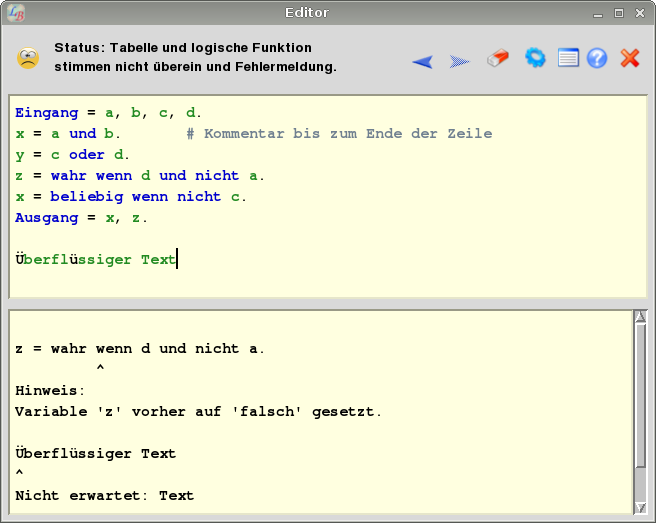Click on the 'Eingang' keyword in editor
This screenshot has width=656, height=523.
[x=44, y=113]
